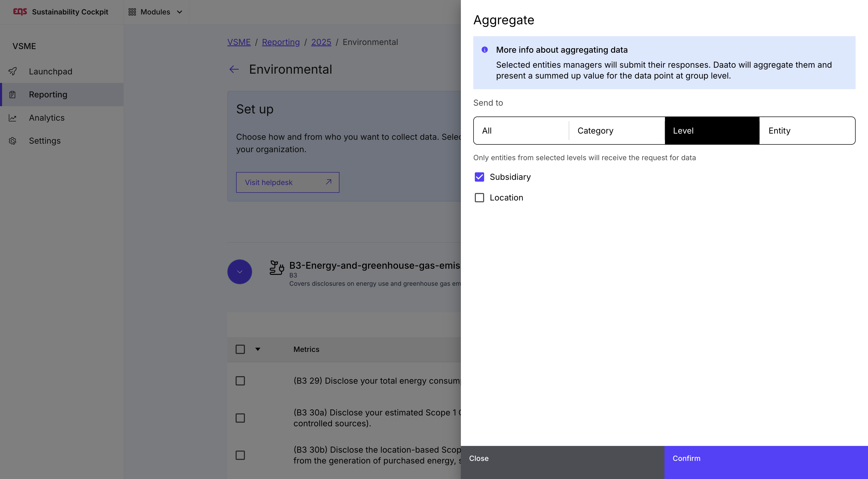868x479 pixels.
Task: Select the Category send-to tab
Action: (x=616, y=131)
